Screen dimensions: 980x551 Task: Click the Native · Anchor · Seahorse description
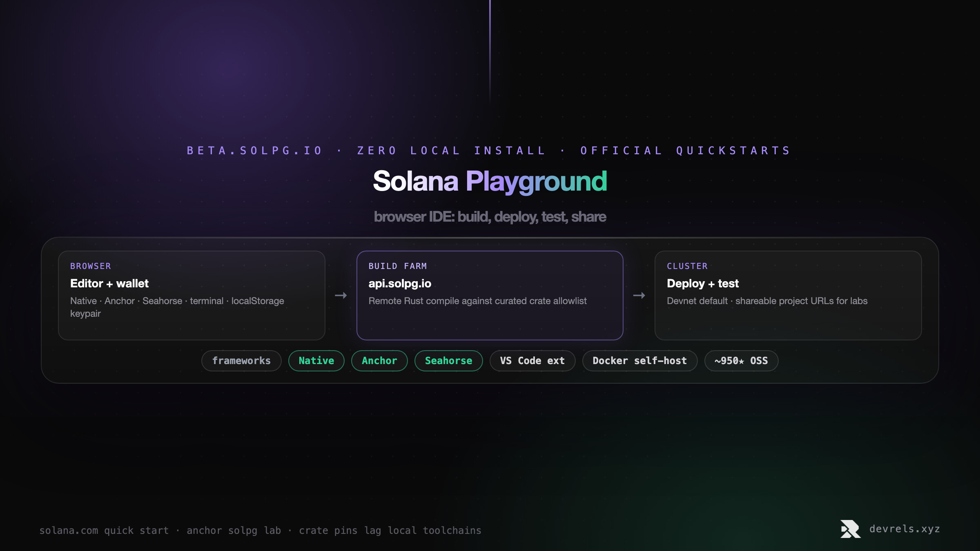[x=177, y=307]
